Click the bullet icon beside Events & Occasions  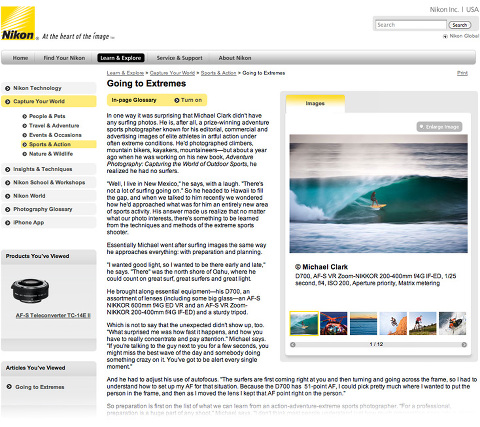pyautogui.click(x=25, y=135)
